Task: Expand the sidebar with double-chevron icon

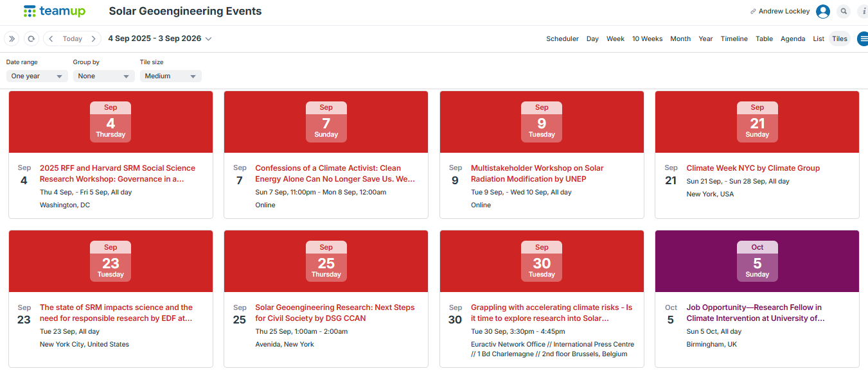Action: click(12, 39)
